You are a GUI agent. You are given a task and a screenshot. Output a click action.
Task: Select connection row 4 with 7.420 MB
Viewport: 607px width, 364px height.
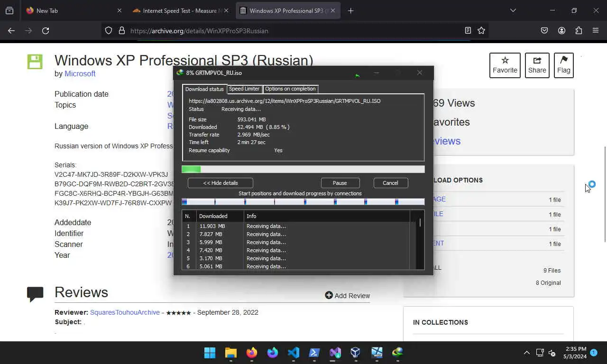296,250
